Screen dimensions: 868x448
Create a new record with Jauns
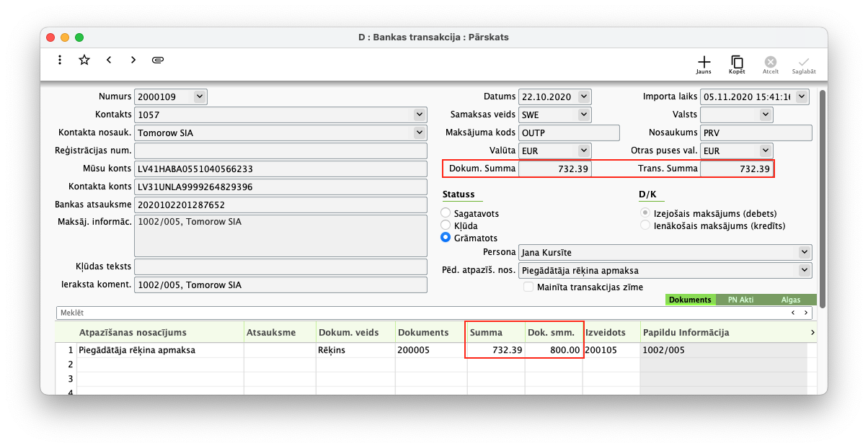click(x=704, y=64)
